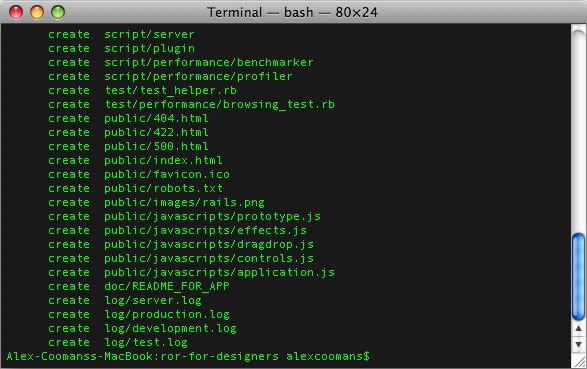Viewport: 587px width, 369px height.
Task: Click the empty scrollbar track above thumb
Action: (578, 129)
